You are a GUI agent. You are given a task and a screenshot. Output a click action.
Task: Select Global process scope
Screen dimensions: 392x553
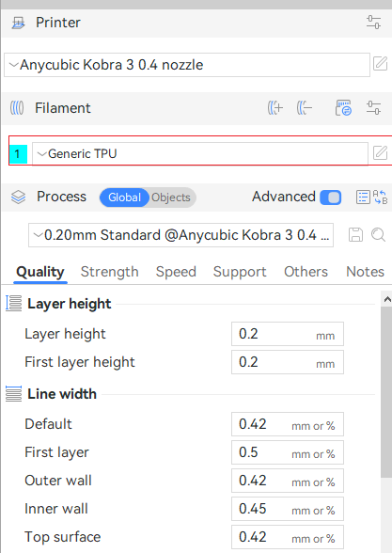tap(124, 197)
